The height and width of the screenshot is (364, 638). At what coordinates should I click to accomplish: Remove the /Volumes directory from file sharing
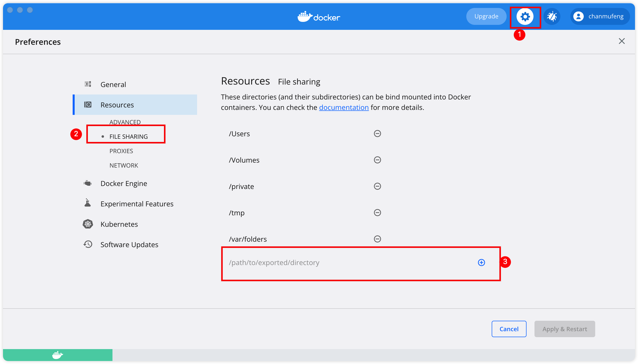coord(377,160)
